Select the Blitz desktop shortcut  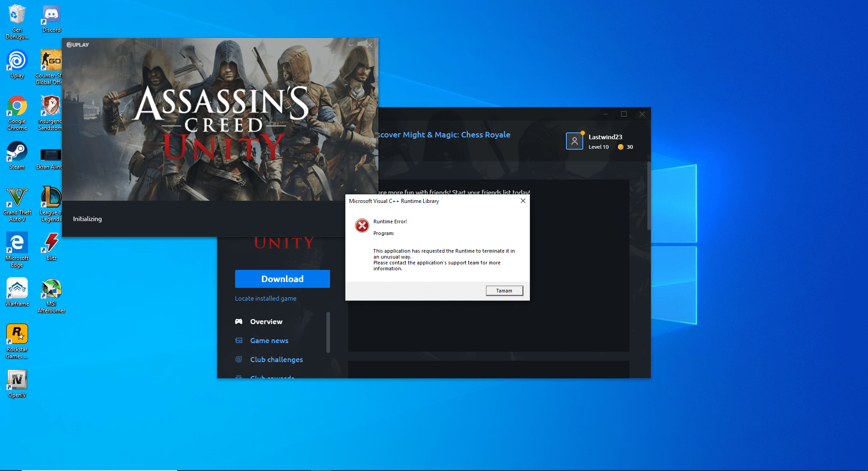[52, 247]
